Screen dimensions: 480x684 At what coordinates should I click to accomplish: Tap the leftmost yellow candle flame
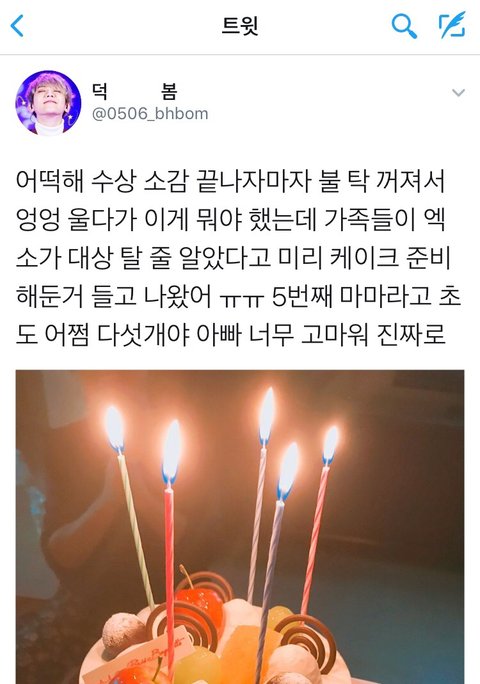click(115, 429)
